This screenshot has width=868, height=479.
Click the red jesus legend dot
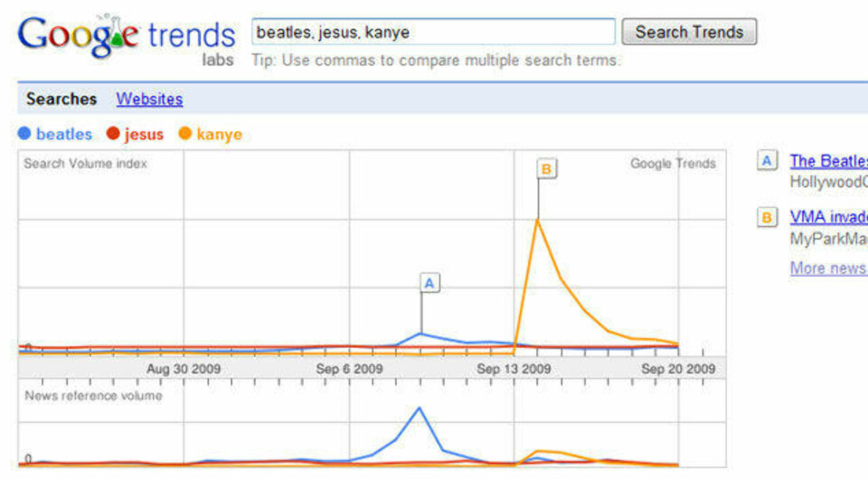[x=114, y=133]
